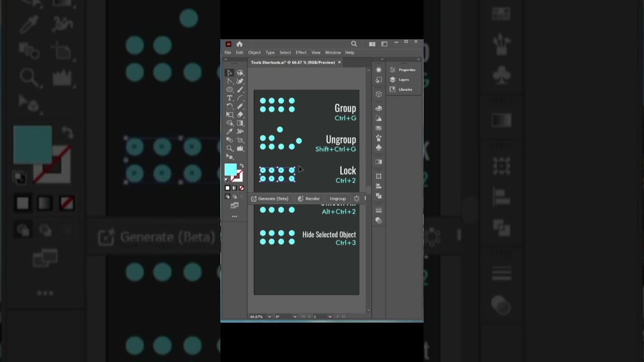644x362 pixels.
Task: Choose the Paintbrush tool
Action: coord(240,89)
